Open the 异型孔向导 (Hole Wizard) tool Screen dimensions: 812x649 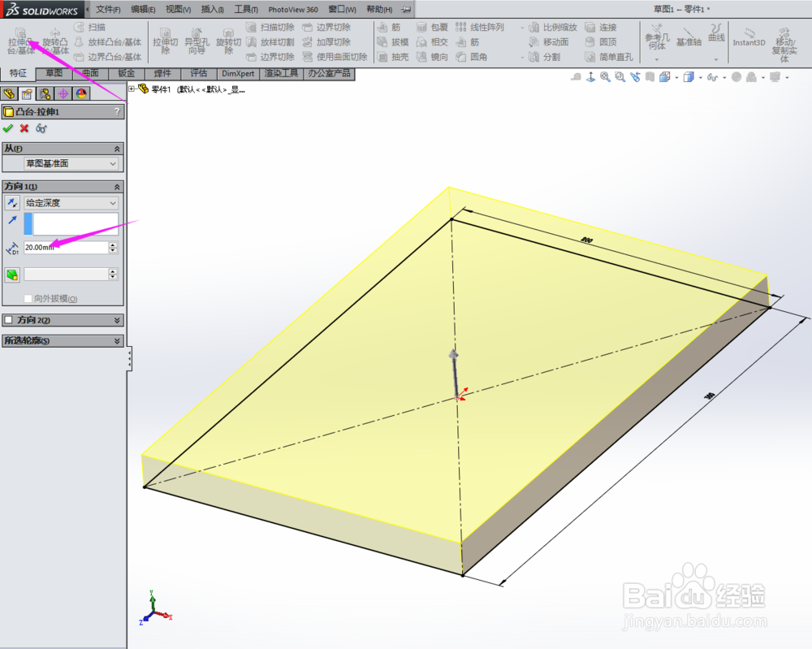pos(195,41)
